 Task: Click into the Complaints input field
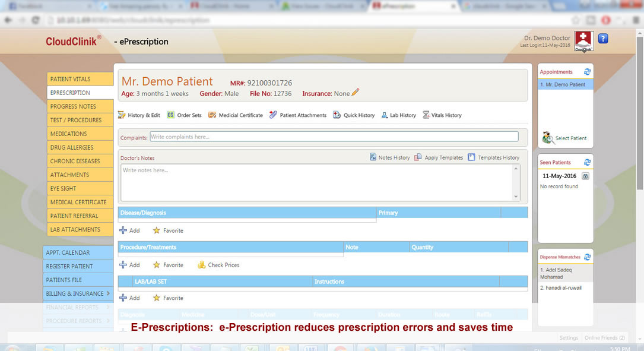[334, 137]
